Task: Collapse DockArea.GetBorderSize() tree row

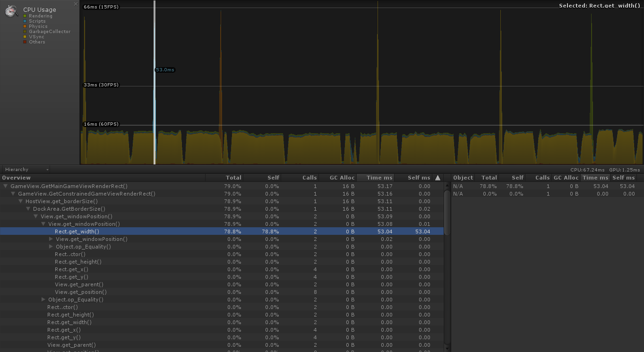Action: pos(28,209)
